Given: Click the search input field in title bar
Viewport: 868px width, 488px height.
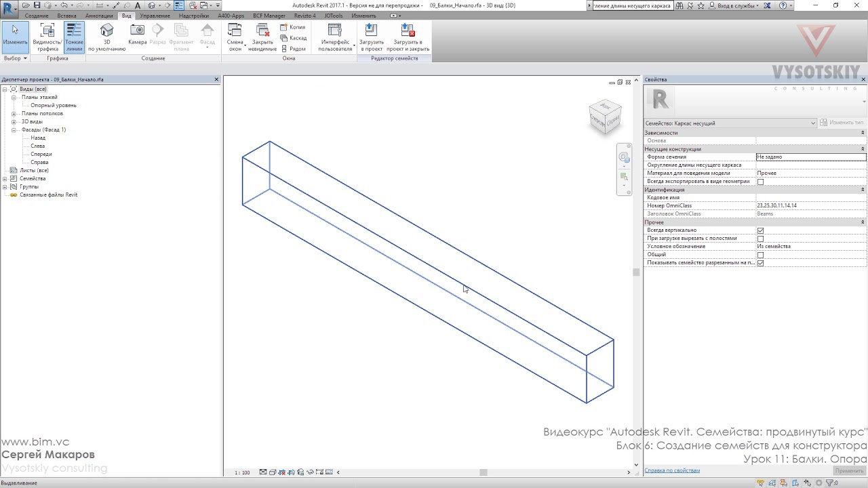Looking at the screenshot, I should pos(632,5).
